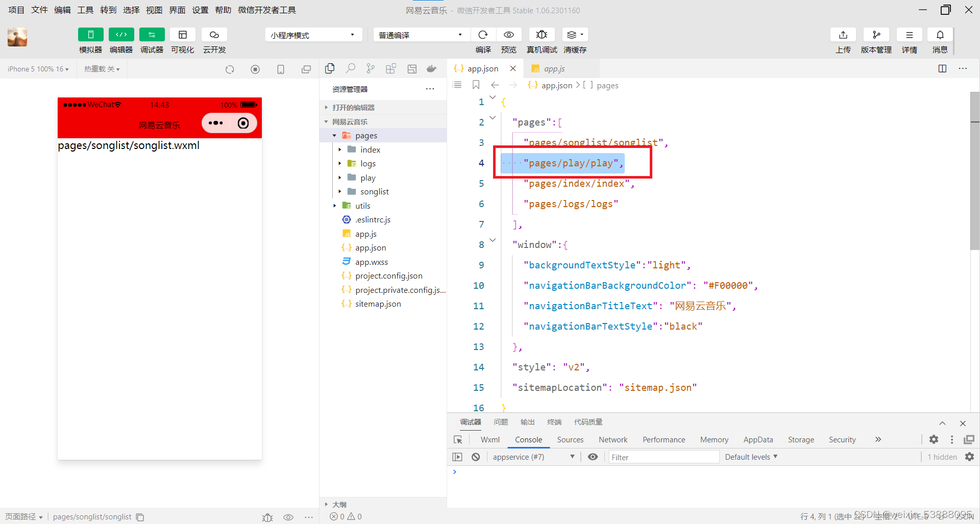Open the 微信开发者工具 menu
The width and height of the screenshot is (980, 524).
tap(267, 10)
